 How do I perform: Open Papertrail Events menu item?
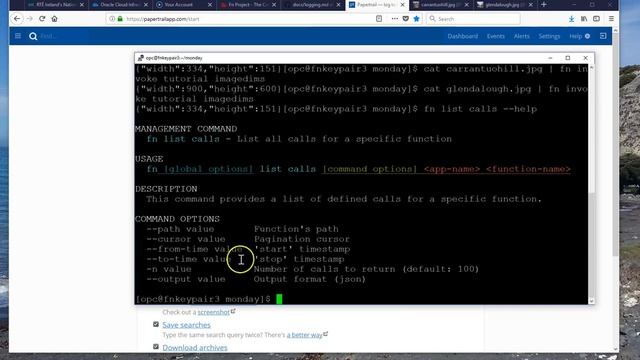coord(496,36)
